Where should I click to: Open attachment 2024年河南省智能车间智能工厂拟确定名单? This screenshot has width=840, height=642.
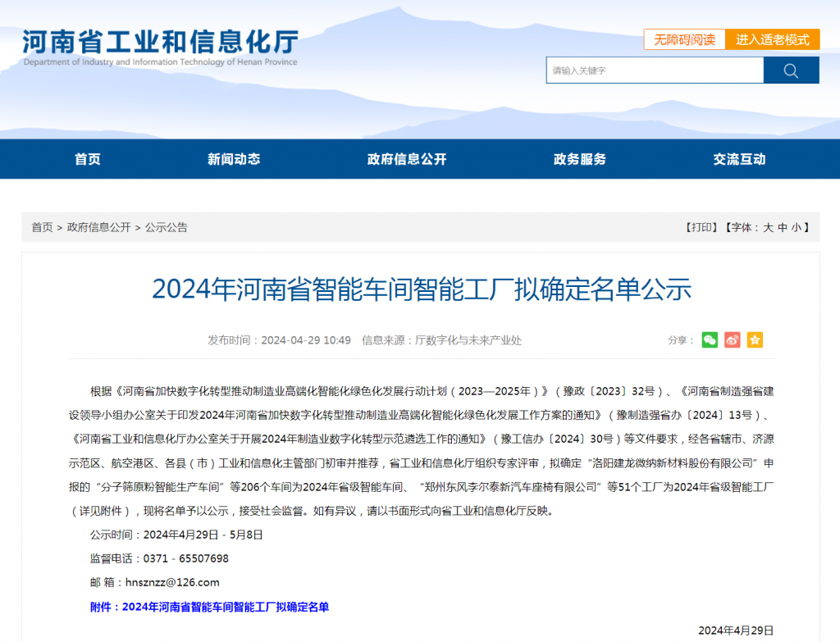click(226, 607)
